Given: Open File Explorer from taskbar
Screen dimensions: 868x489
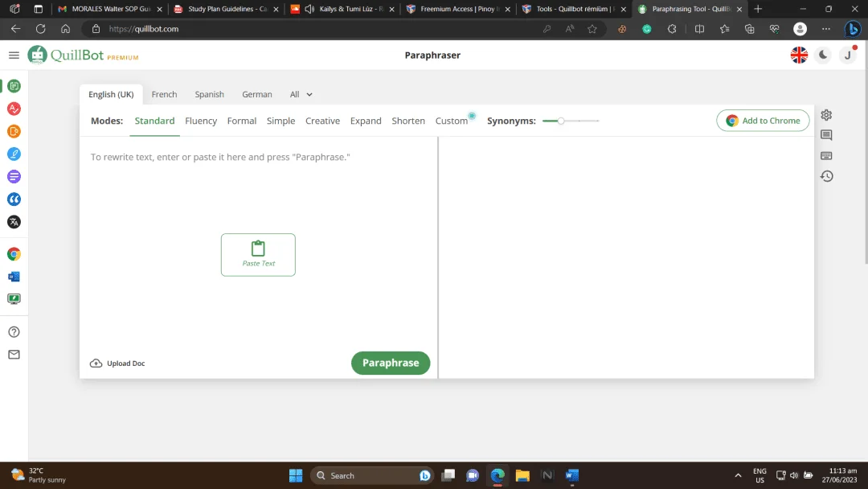Looking at the screenshot, I should (x=522, y=475).
